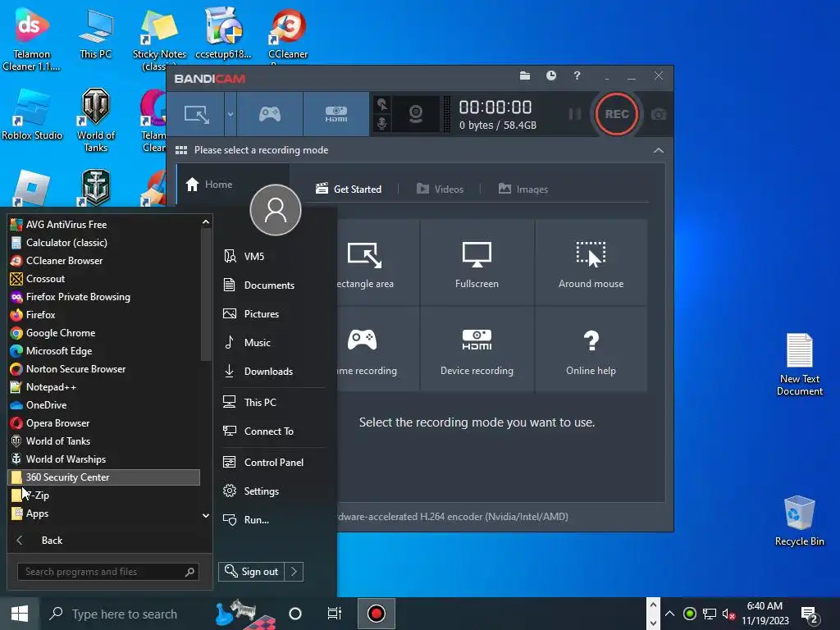The image size is (840, 630).
Task: Launch Norton Secure Browser from list
Action: pyautogui.click(x=105, y=369)
